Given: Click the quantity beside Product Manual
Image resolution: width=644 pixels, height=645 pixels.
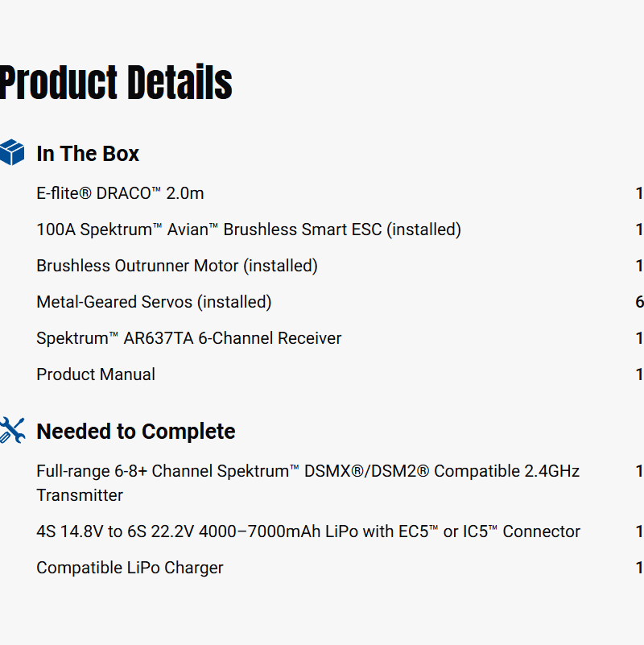Looking at the screenshot, I should pos(639,374).
